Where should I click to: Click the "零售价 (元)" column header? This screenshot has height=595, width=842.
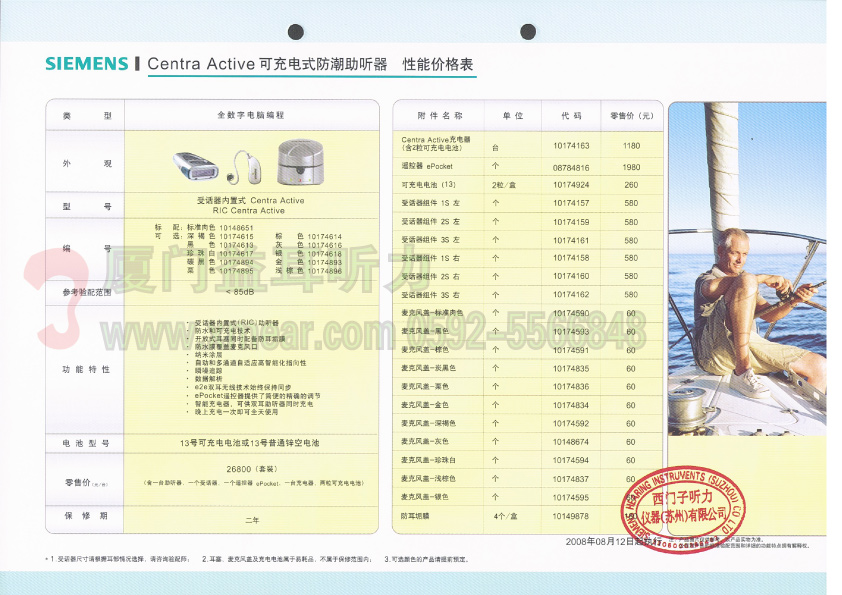coord(632,115)
